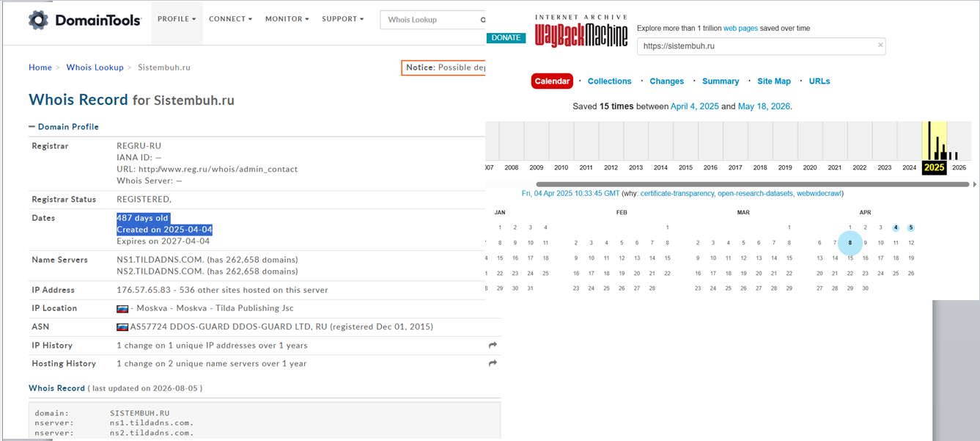Switch to the Summary tab

point(721,81)
